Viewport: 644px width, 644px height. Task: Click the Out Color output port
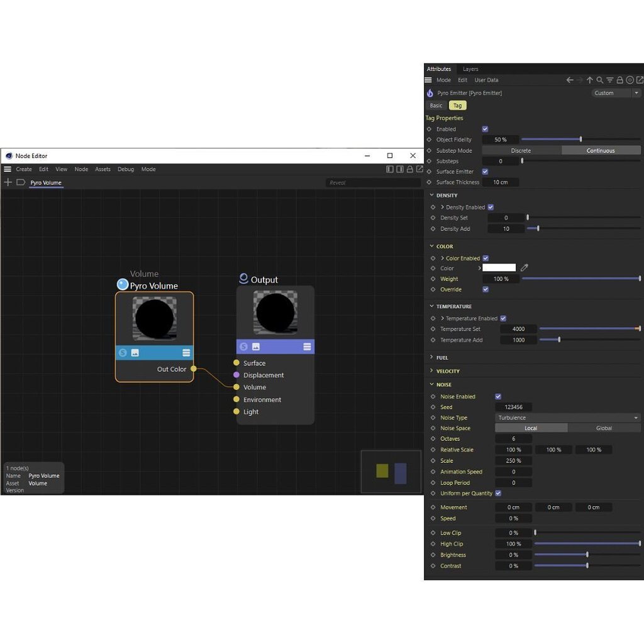[194, 369]
